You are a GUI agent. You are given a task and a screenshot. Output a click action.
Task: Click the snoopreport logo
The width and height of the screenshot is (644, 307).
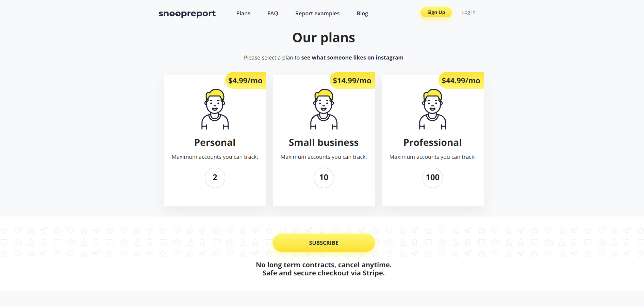[187, 13]
